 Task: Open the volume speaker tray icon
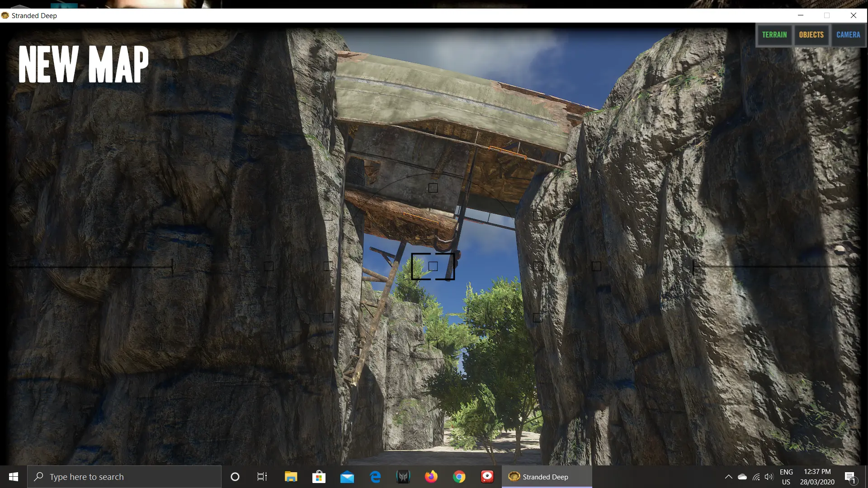click(x=769, y=477)
